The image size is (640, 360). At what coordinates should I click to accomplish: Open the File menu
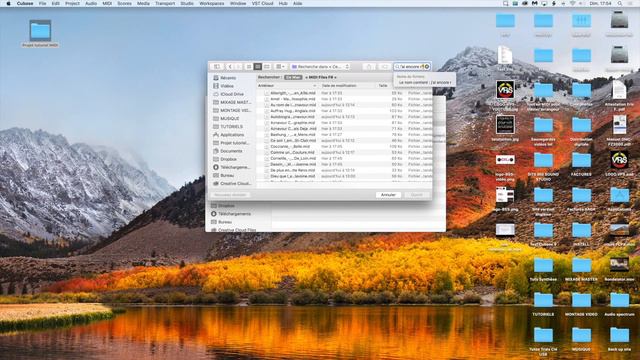tap(42, 3)
